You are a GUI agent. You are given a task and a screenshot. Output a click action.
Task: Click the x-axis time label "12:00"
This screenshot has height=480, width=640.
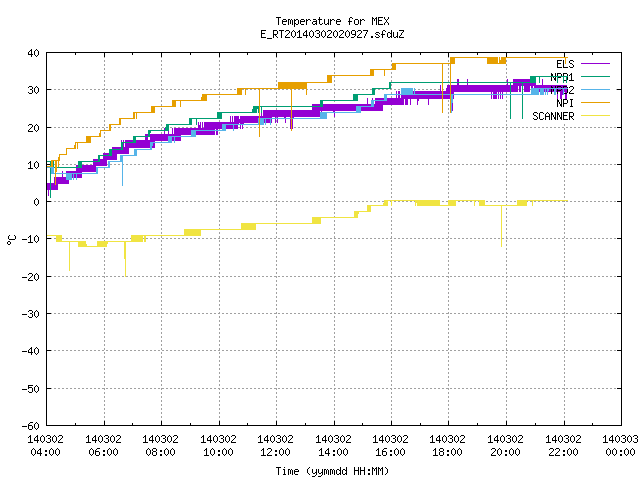coord(276,452)
